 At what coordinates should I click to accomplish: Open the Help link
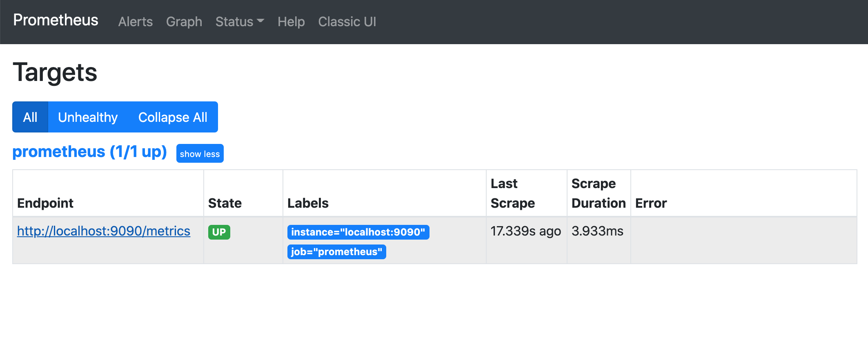pyautogui.click(x=291, y=22)
